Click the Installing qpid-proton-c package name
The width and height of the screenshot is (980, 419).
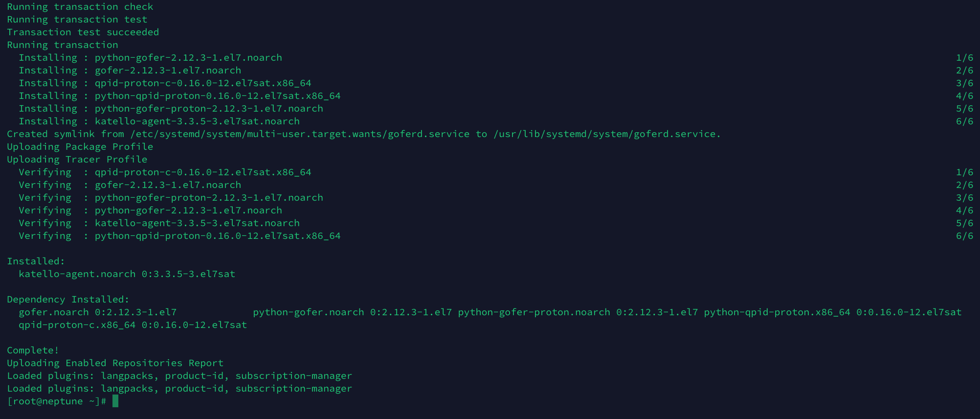point(203,83)
